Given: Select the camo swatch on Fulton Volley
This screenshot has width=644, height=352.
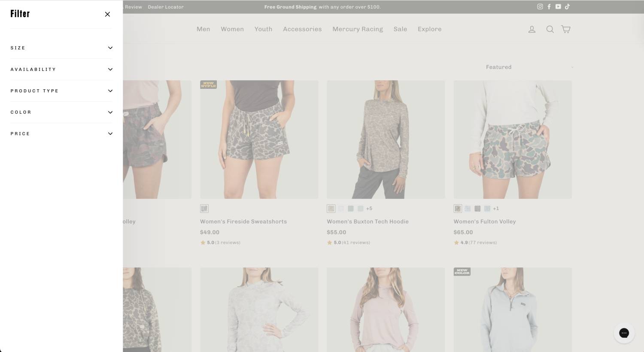Looking at the screenshot, I should point(458,209).
